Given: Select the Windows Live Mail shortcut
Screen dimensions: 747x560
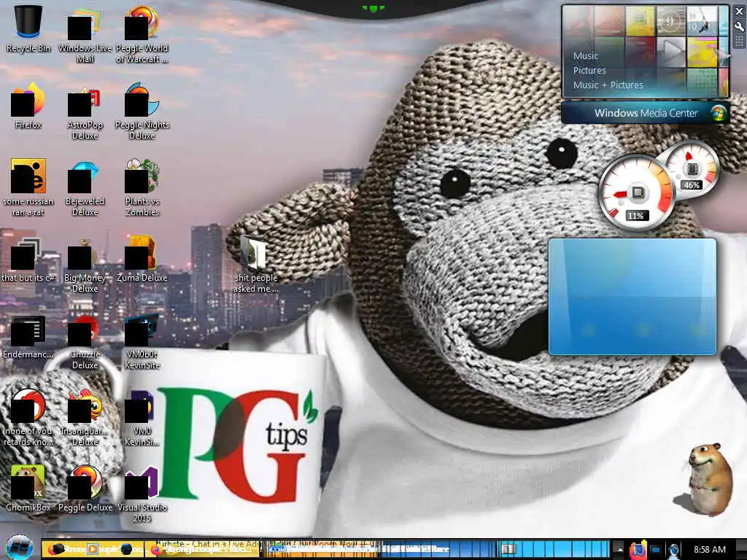Looking at the screenshot, I should (x=85, y=35).
